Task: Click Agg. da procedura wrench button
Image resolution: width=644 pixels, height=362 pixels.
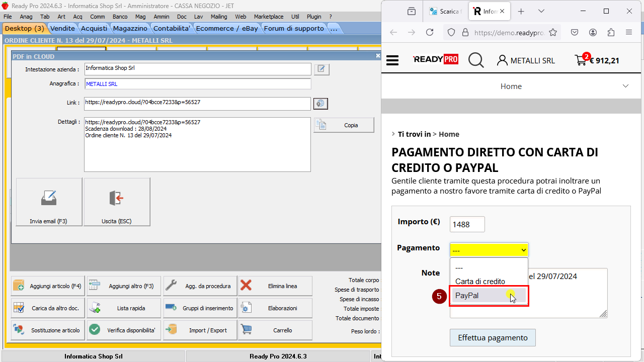Action: (x=200, y=286)
